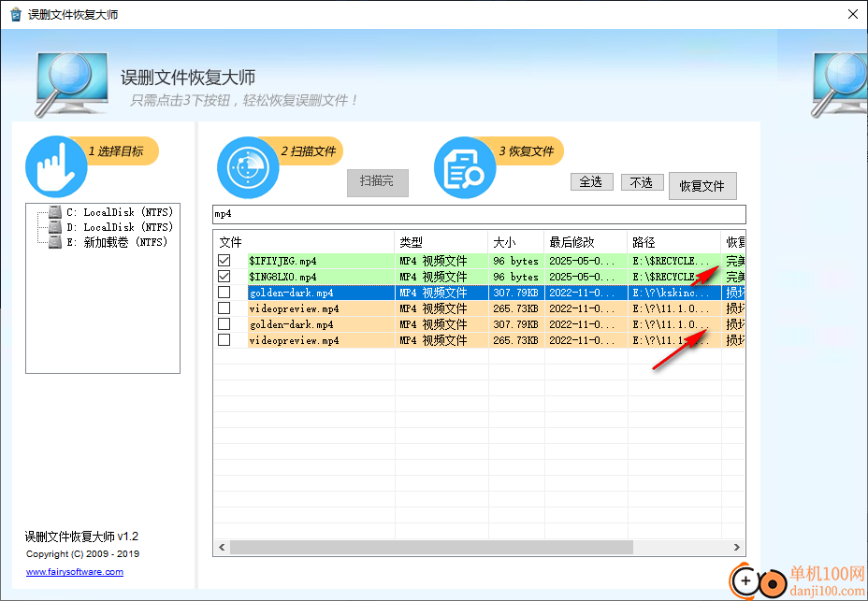Select E: 新加载卷 (NTFS) drive
Screen dimensions: 868x601
[117, 242]
